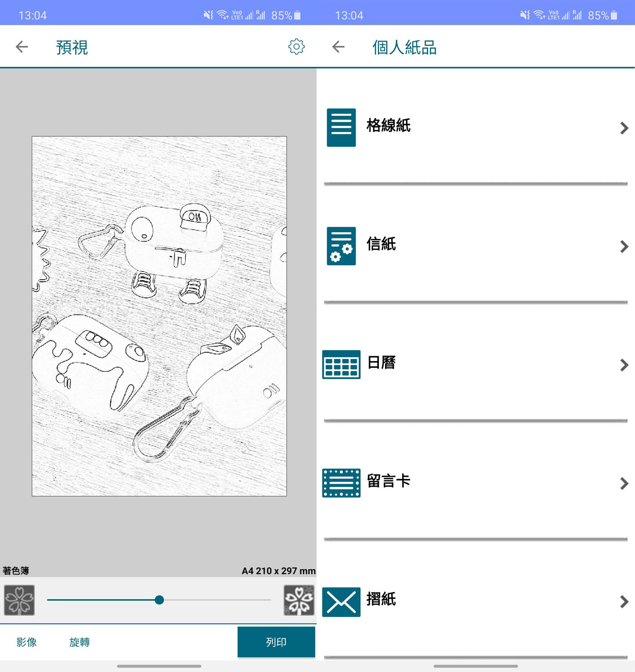Expand the 日曆 entry via its chevron
The width and height of the screenshot is (635, 672).
point(624,365)
